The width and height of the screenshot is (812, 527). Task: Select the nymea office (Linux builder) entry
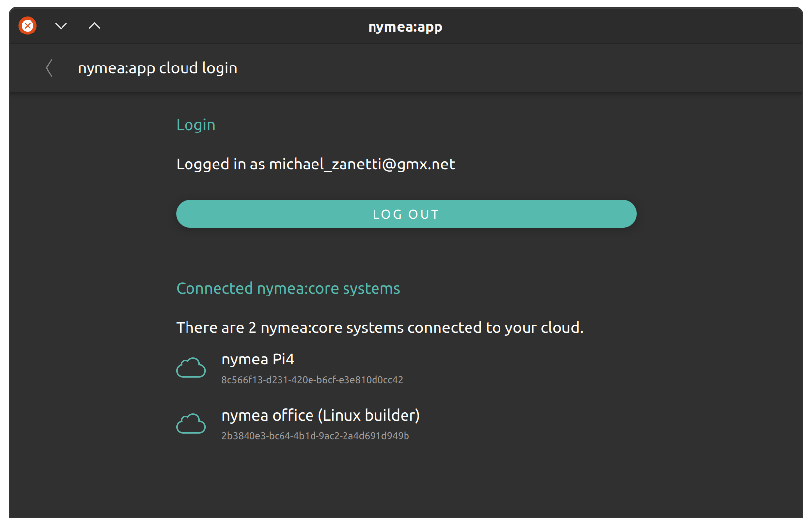[406, 425]
